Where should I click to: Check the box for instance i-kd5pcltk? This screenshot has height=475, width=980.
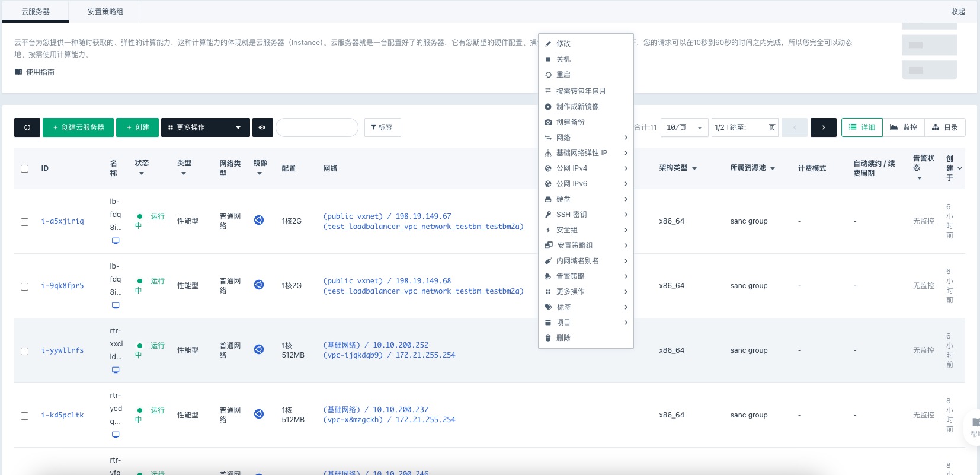click(x=25, y=416)
